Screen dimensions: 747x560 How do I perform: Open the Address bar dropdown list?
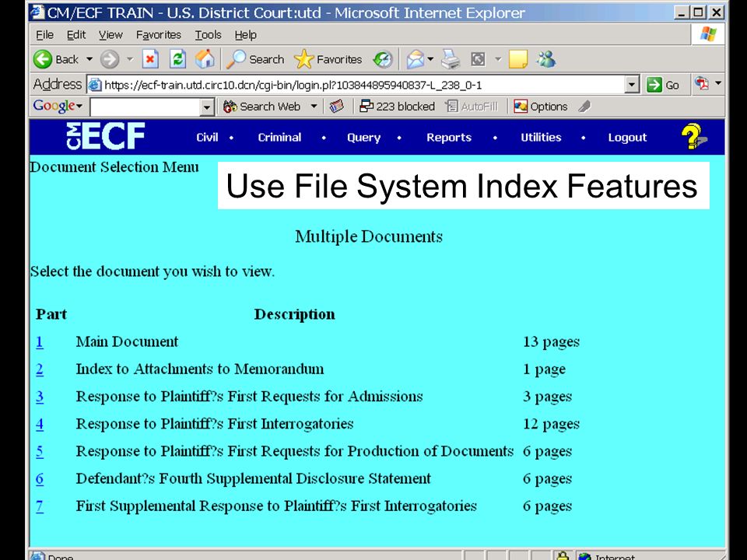632,85
